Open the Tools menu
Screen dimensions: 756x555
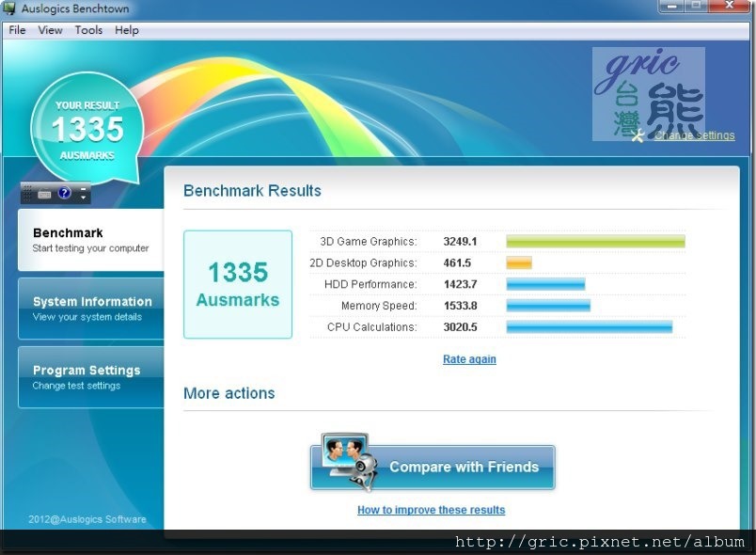(x=88, y=30)
